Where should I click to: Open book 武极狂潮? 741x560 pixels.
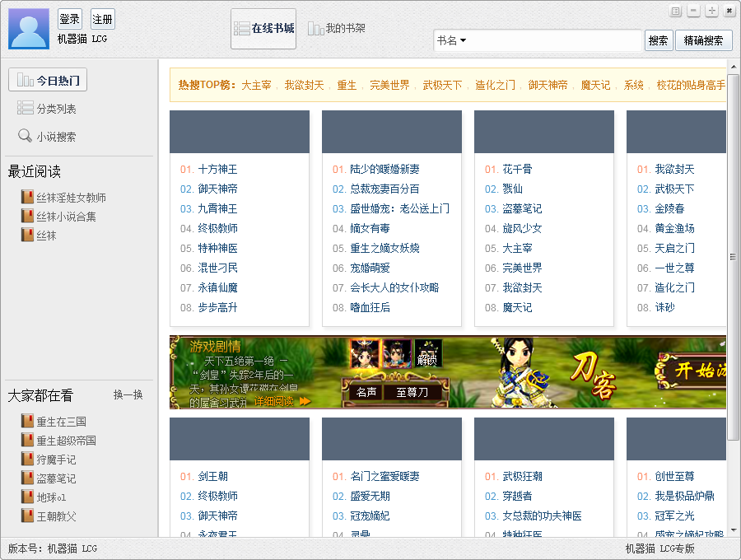coord(522,476)
